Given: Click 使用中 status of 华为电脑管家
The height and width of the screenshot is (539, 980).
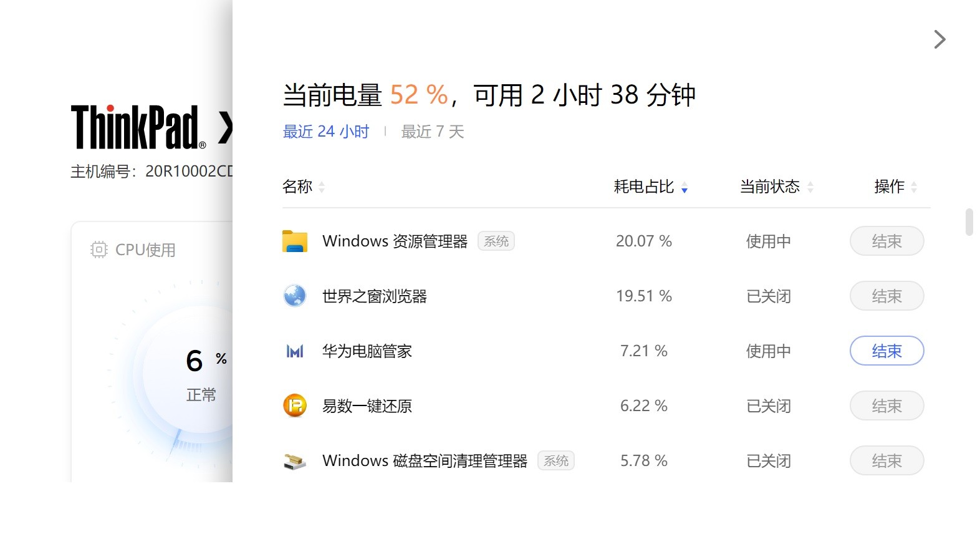Looking at the screenshot, I should tap(769, 351).
